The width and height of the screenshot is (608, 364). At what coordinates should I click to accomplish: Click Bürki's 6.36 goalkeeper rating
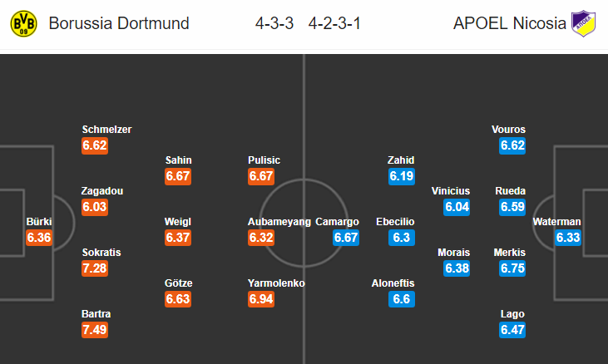39,238
